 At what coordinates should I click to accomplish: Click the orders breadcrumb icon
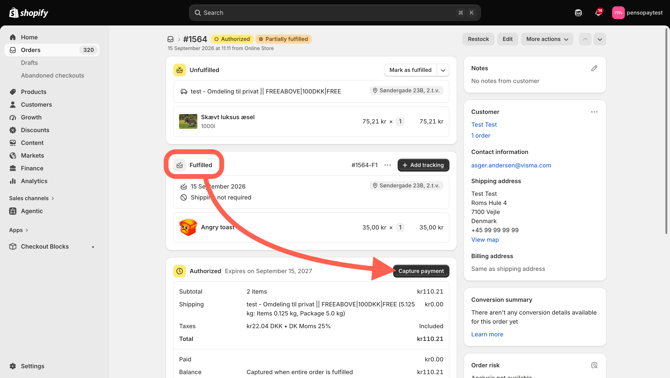pyautogui.click(x=170, y=39)
